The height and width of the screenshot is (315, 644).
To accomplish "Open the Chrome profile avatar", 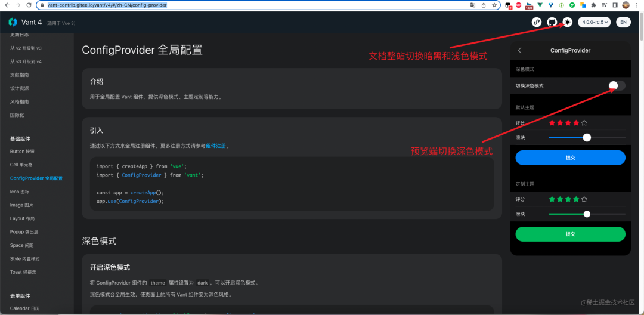I will click(x=626, y=5).
